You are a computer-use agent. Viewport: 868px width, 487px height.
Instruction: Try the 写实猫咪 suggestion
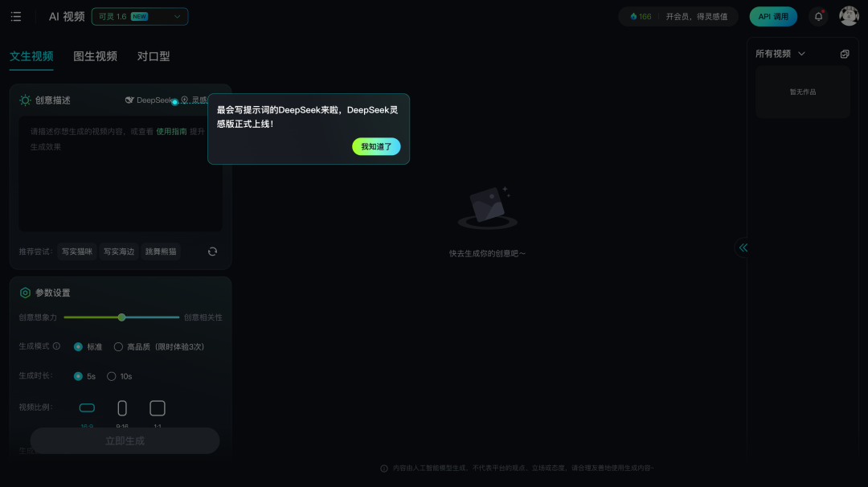77,252
